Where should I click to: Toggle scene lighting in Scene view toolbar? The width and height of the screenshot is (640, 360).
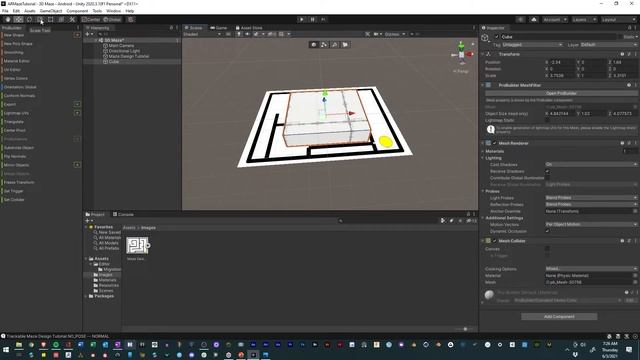(x=239, y=34)
